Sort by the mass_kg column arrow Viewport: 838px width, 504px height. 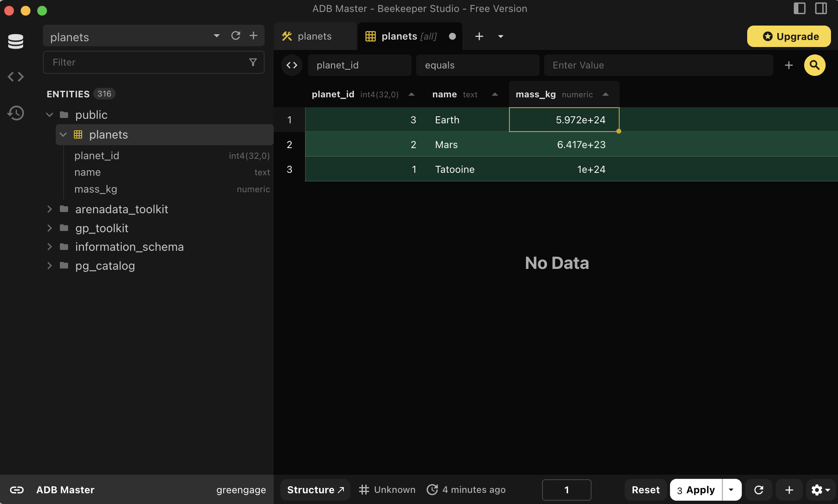(x=606, y=94)
